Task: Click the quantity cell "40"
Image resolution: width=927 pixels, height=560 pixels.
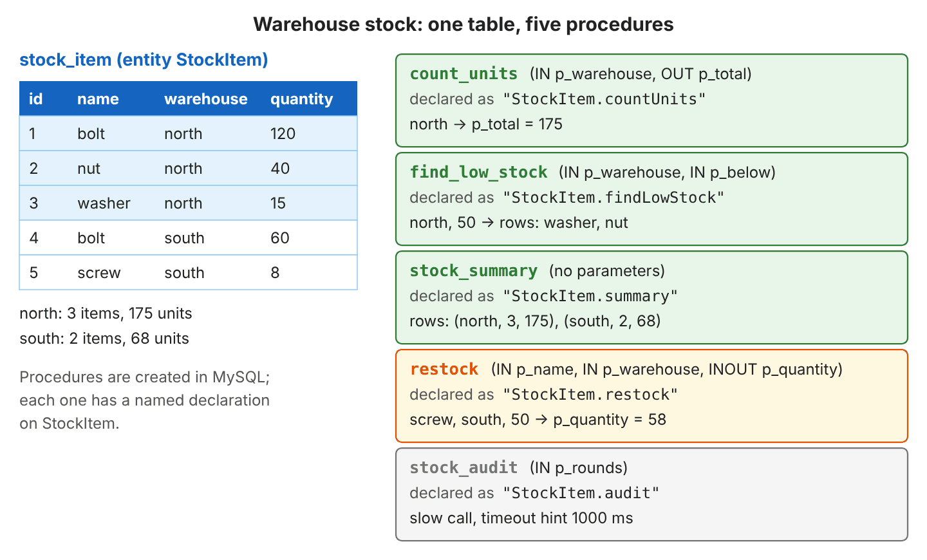Action: tap(280, 169)
